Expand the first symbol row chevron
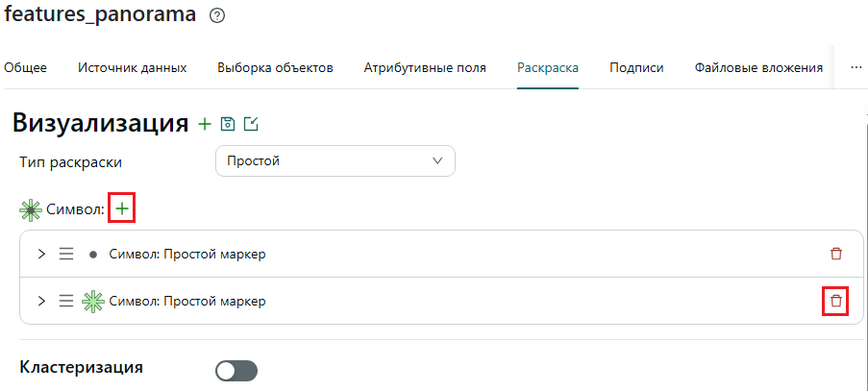The width and height of the screenshot is (868, 391). tap(41, 255)
